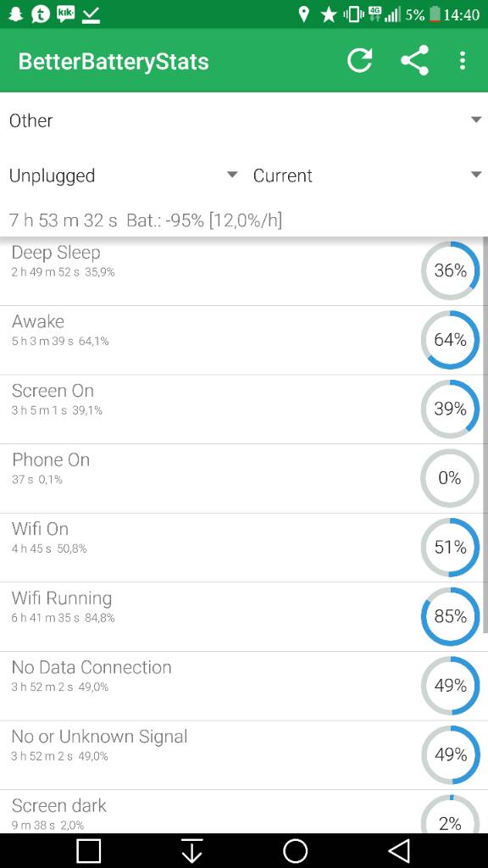This screenshot has width=488, height=868.
Task: Open the Current reference dropdown
Action: [x=367, y=175]
